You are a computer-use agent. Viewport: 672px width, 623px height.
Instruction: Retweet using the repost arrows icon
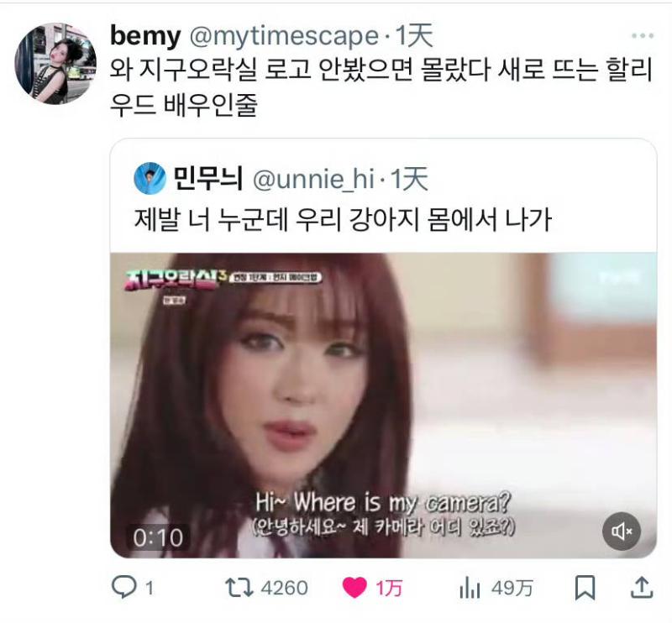tap(239, 588)
